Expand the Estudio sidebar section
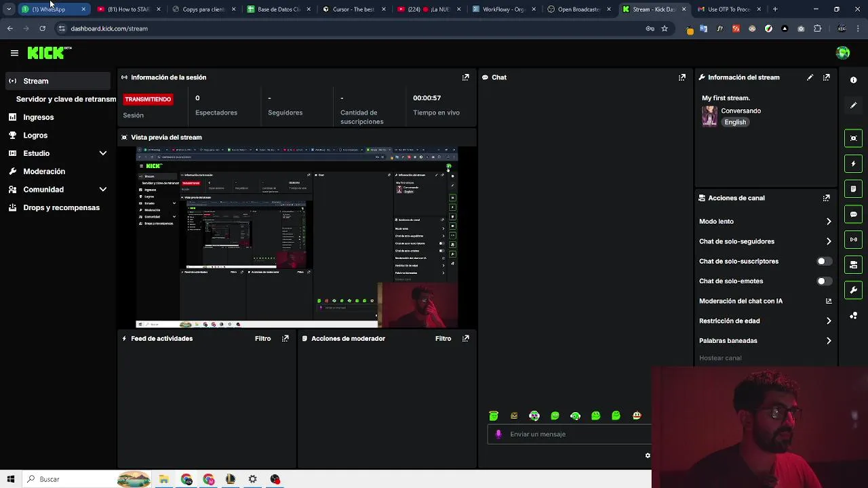The image size is (868, 488). 103,153
